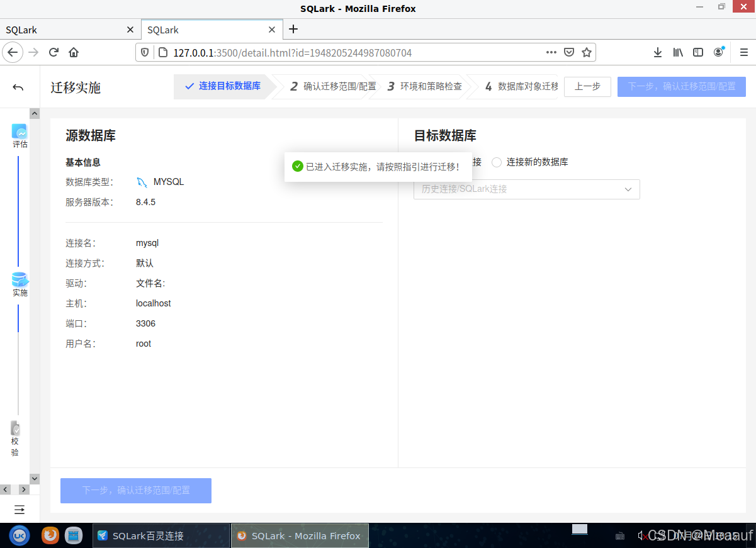Click Firefox back navigation button

click(x=13, y=52)
